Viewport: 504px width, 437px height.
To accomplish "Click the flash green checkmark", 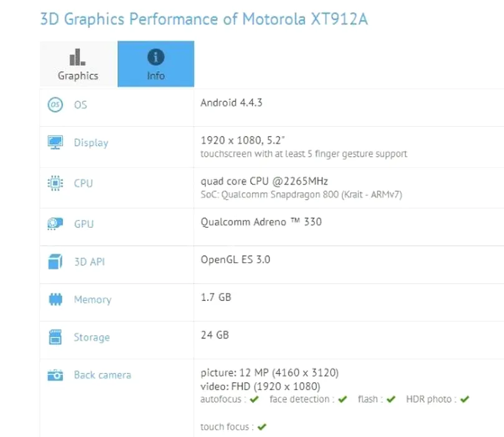I will coord(391,400).
